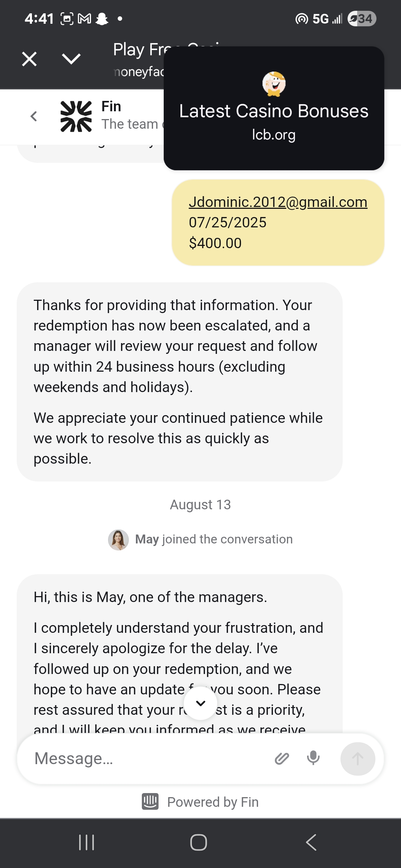Open the Jdominic.2012@gmail.com email link
Image resolution: width=401 pixels, height=868 pixels.
tap(278, 202)
